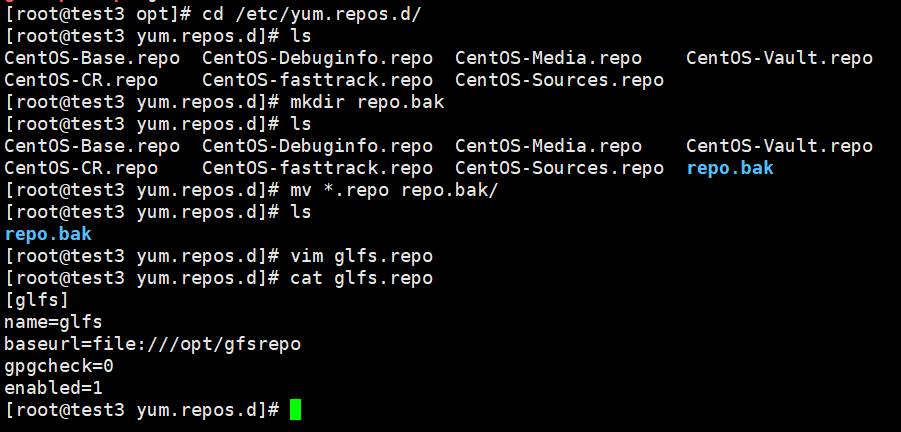This screenshot has width=901, height=432.
Task: Click the 'mkdir repo.bak' command
Action: [x=367, y=102]
